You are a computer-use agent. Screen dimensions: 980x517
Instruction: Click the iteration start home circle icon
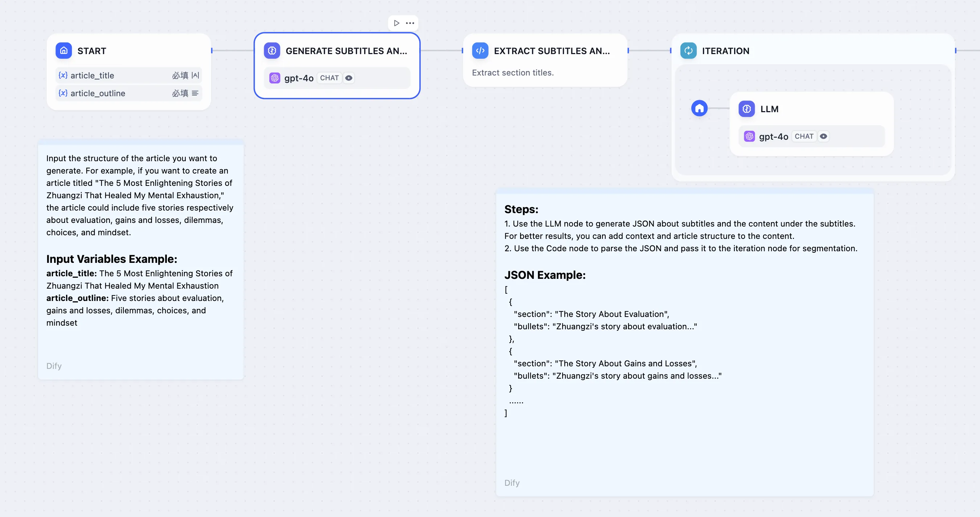(699, 109)
